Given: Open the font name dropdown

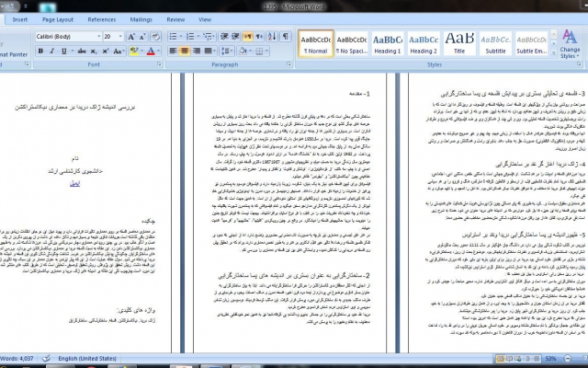Looking at the screenshot, I should pos(98,37).
